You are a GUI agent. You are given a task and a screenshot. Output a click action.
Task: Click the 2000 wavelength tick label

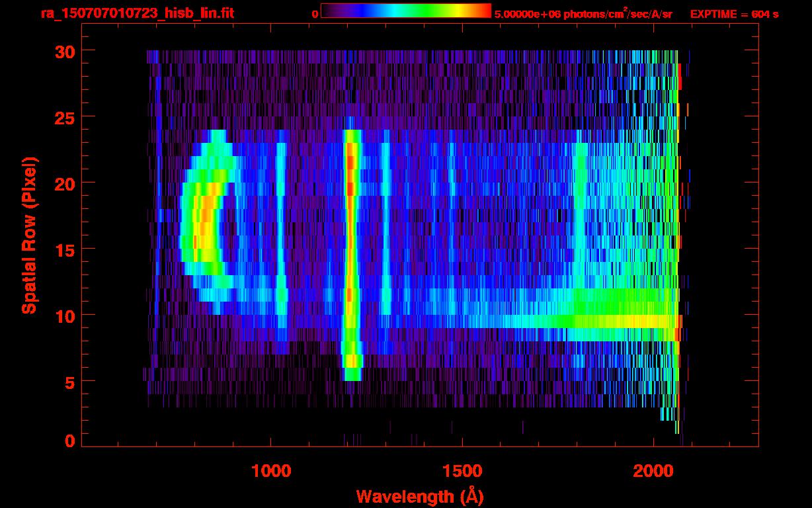point(653,471)
